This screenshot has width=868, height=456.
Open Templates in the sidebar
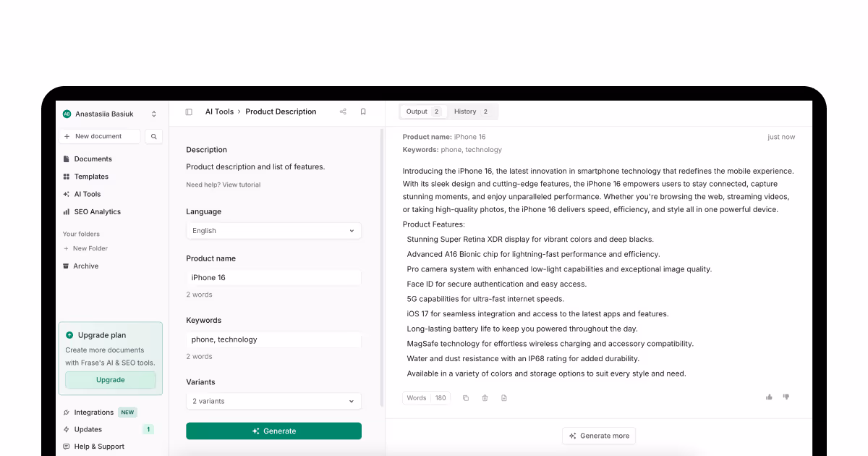(91, 177)
